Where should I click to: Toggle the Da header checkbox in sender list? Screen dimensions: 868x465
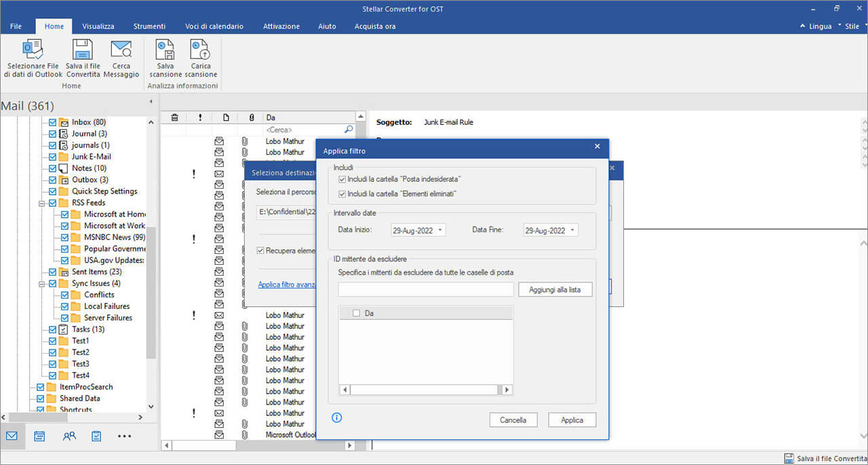[x=356, y=313]
